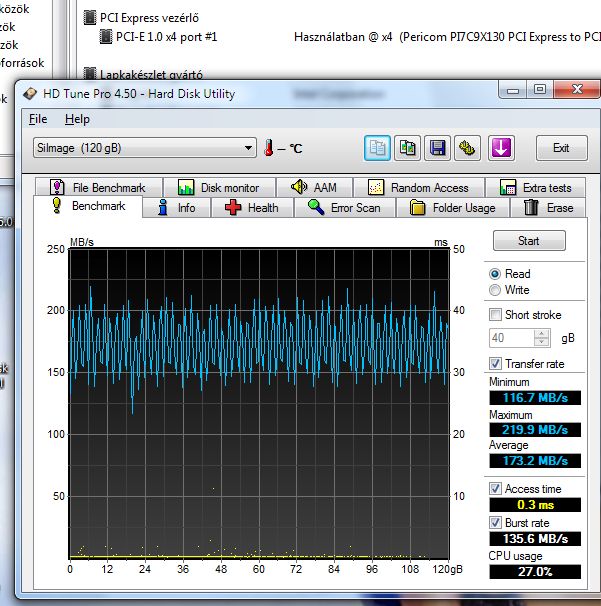Select the Write radio button
This screenshot has height=606, width=601.
(495, 290)
